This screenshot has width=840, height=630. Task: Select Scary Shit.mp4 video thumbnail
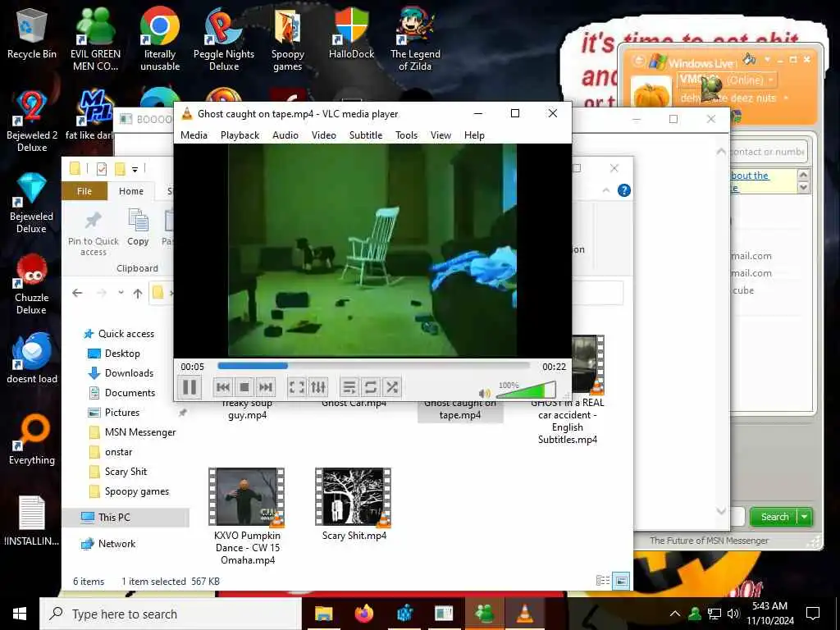click(x=354, y=497)
